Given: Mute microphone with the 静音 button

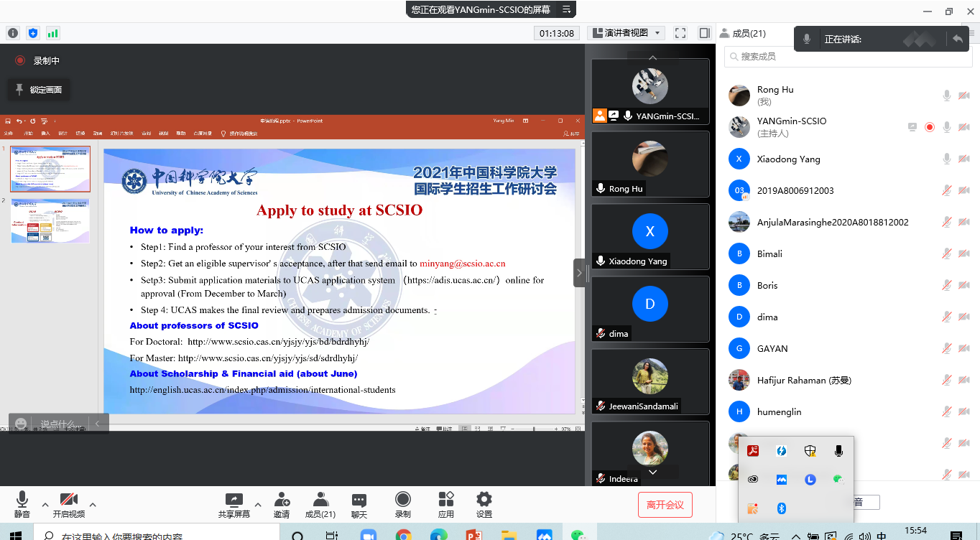Looking at the screenshot, I should pos(22,505).
